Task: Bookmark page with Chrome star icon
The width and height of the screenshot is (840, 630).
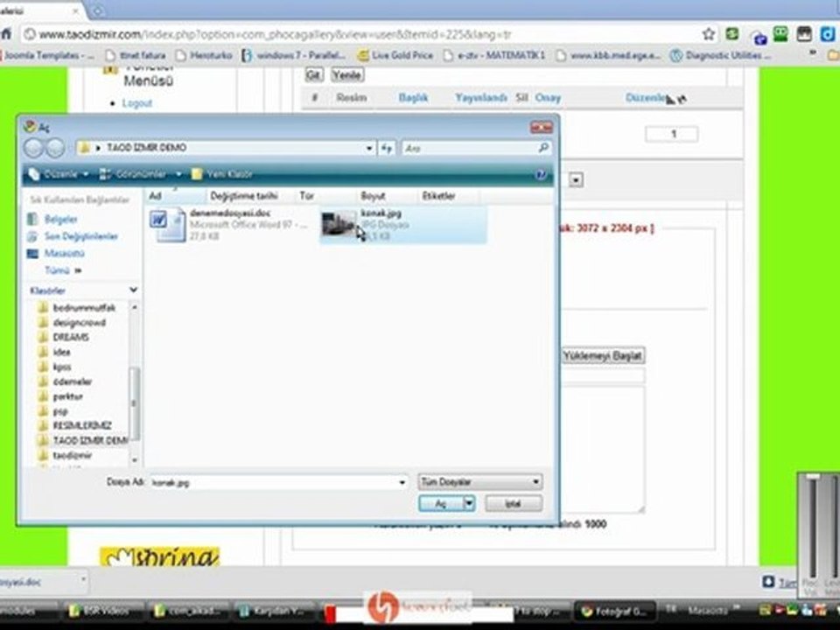Action: click(x=708, y=34)
